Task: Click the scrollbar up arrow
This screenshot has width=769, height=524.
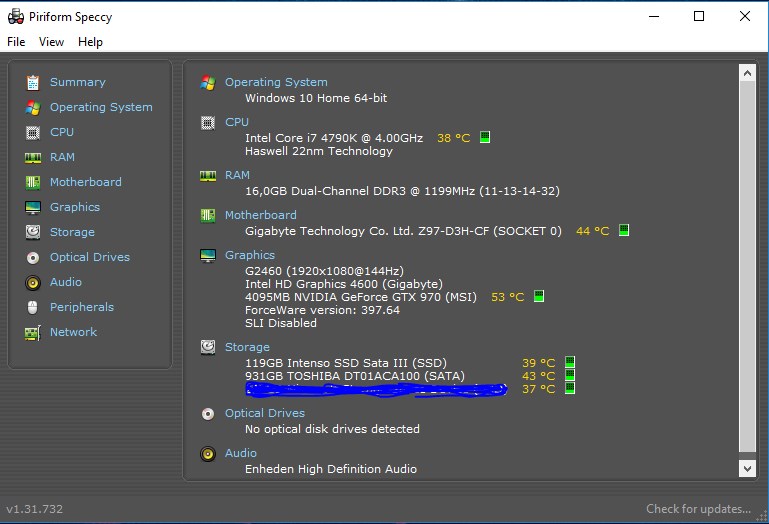Action: 747,74
